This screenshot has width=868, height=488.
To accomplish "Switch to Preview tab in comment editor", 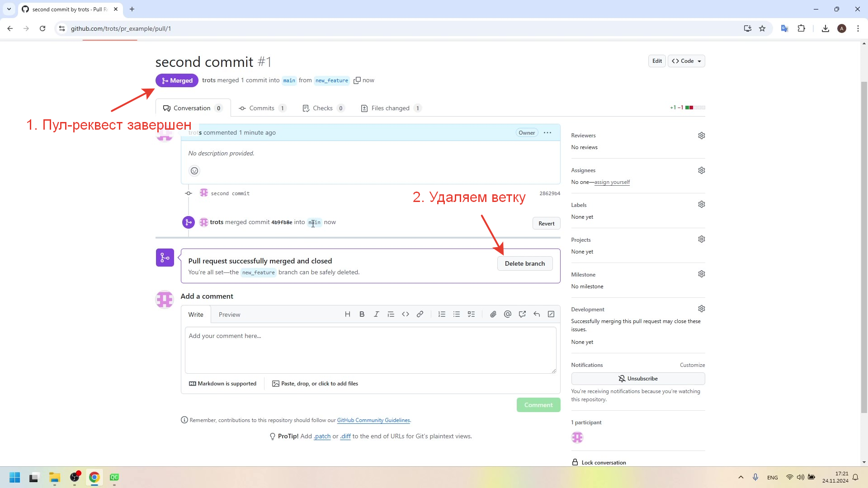I will [230, 315].
